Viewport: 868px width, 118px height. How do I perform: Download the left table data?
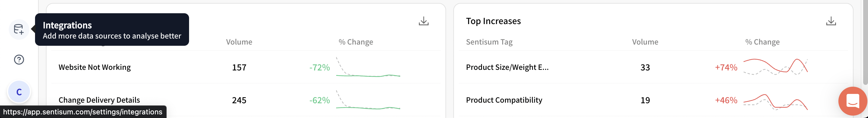[423, 21]
